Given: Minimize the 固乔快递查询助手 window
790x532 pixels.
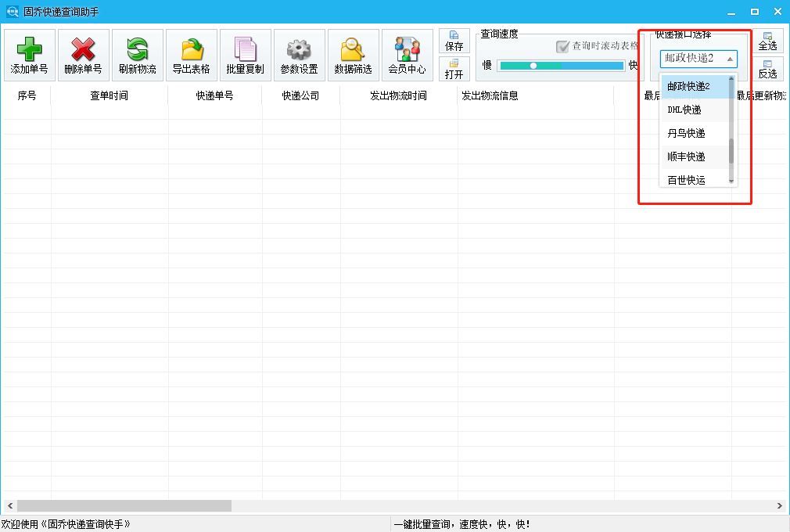Looking at the screenshot, I should [731, 12].
